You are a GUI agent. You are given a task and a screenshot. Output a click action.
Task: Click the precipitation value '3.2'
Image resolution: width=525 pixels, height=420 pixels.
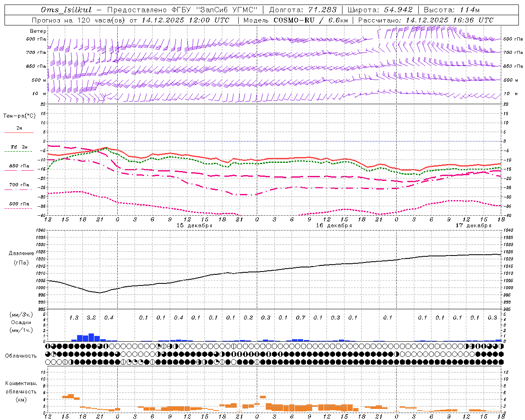click(91, 318)
